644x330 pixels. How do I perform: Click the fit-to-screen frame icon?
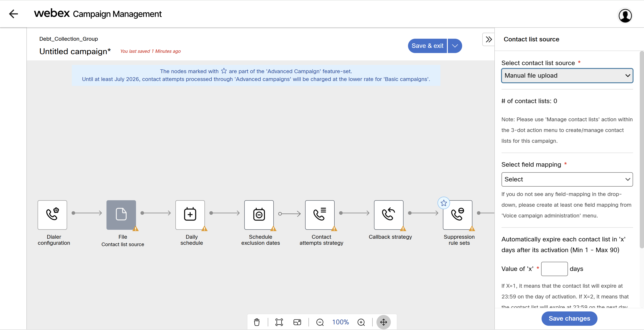point(279,322)
